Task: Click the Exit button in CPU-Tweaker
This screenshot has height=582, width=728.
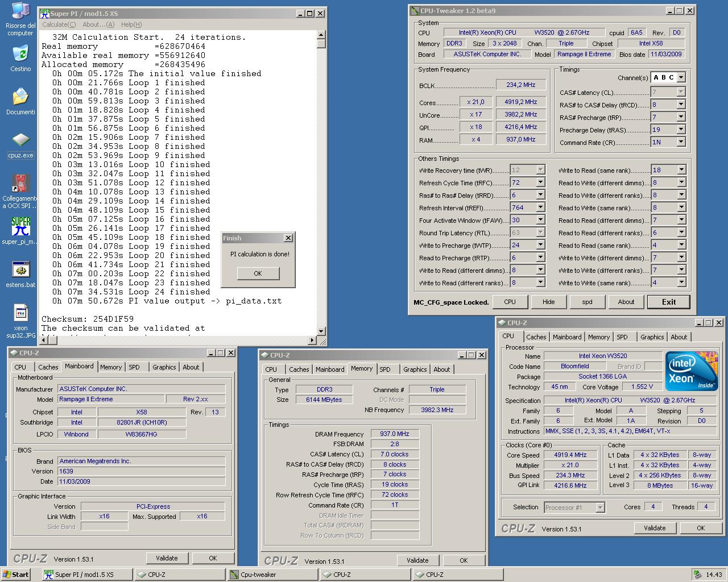Action: (669, 302)
